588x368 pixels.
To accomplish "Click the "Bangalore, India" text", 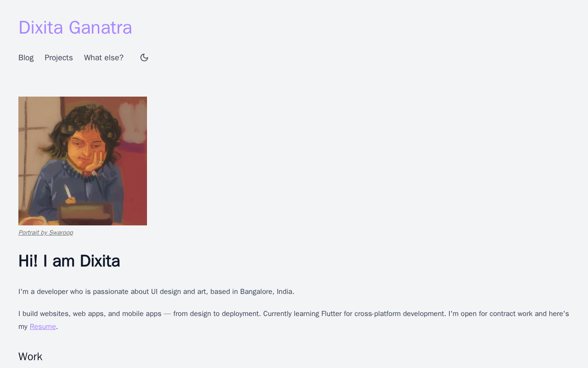I will coord(267,292).
